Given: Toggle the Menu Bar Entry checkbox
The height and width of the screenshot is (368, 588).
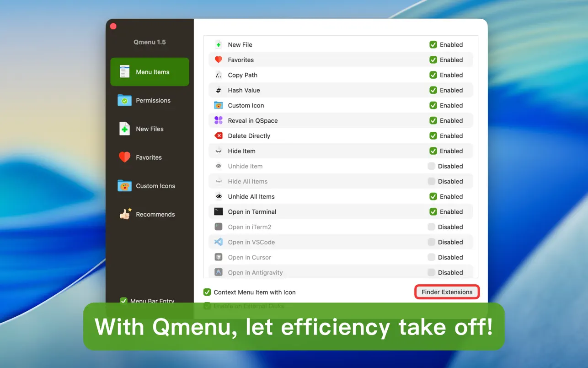Looking at the screenshot, I should pos(123,301).
